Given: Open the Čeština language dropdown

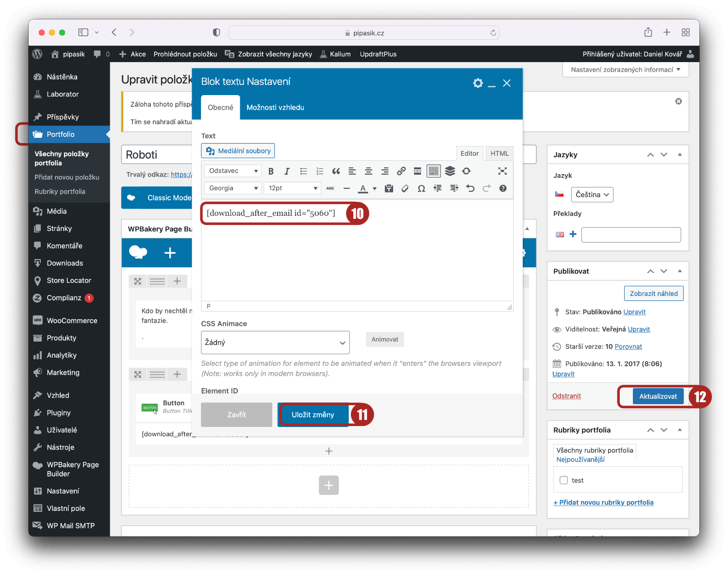Looking at the screenshot, I should (592, 195).
